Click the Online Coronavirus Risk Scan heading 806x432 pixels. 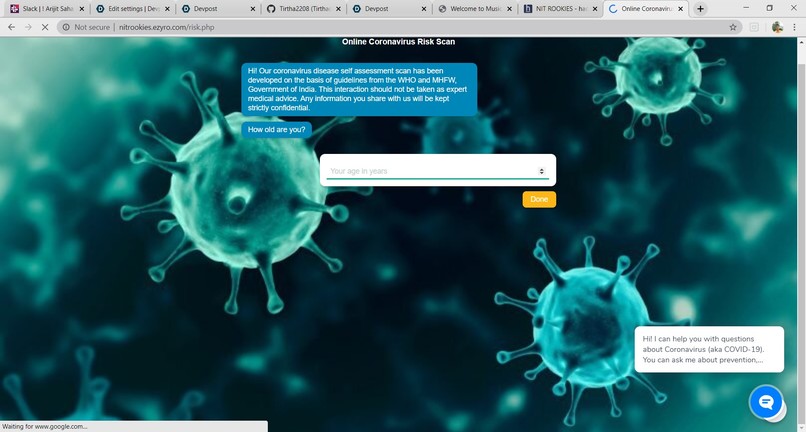(x=398, y=42)
